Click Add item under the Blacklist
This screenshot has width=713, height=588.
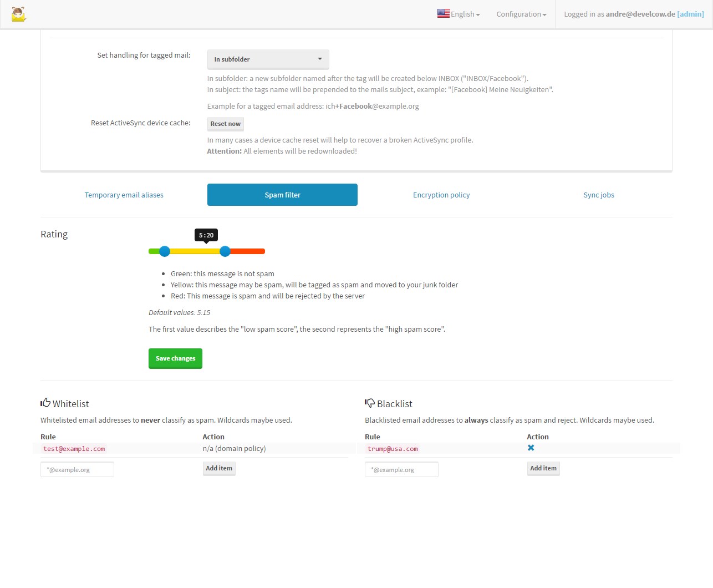click(x=543, y=468)
